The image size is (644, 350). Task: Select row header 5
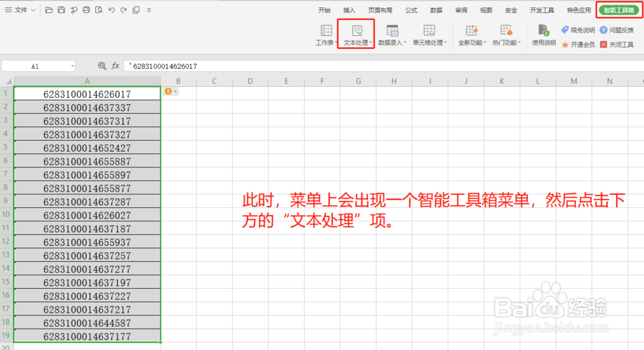pos(6,147)
